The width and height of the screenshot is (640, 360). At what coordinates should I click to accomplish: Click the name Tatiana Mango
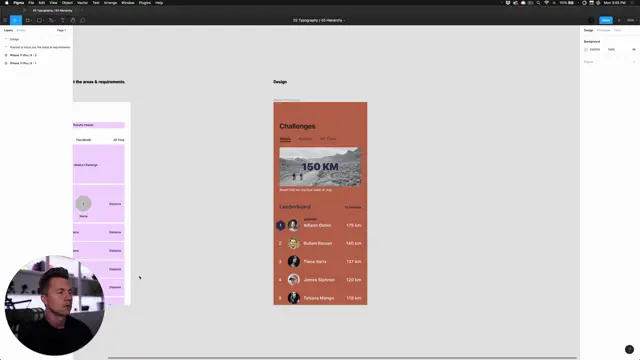coord(318,298)
